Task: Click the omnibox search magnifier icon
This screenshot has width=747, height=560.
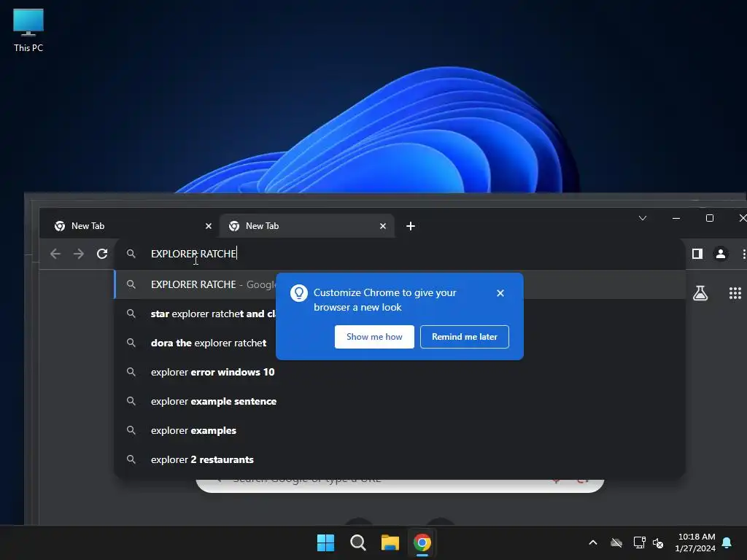Action: 131,254
